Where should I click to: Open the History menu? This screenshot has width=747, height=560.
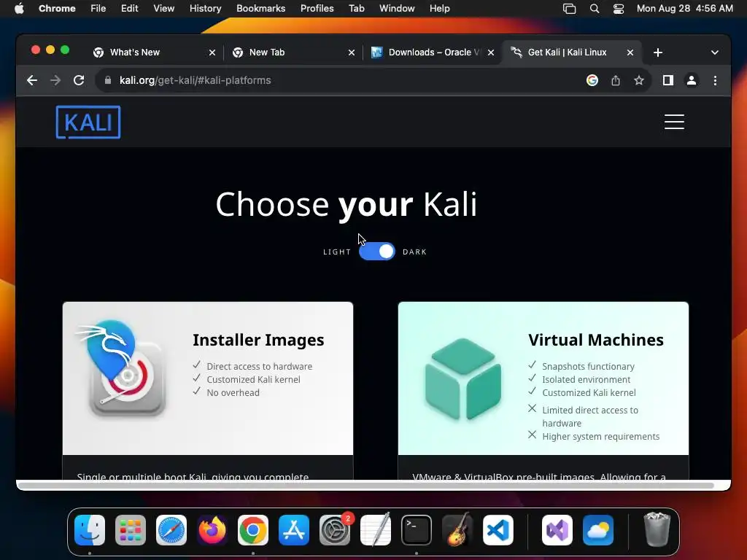[x=205, y=9]
